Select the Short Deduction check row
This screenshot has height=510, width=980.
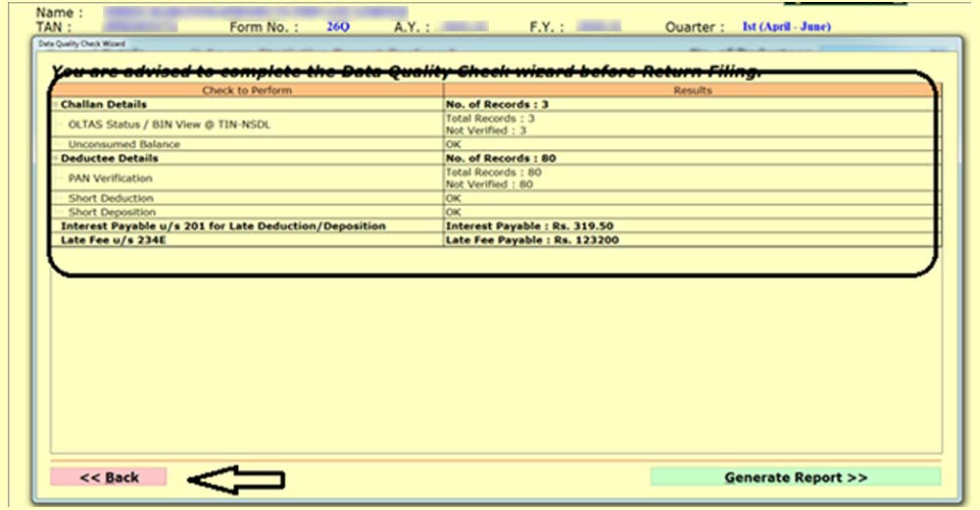coord(497,198)
